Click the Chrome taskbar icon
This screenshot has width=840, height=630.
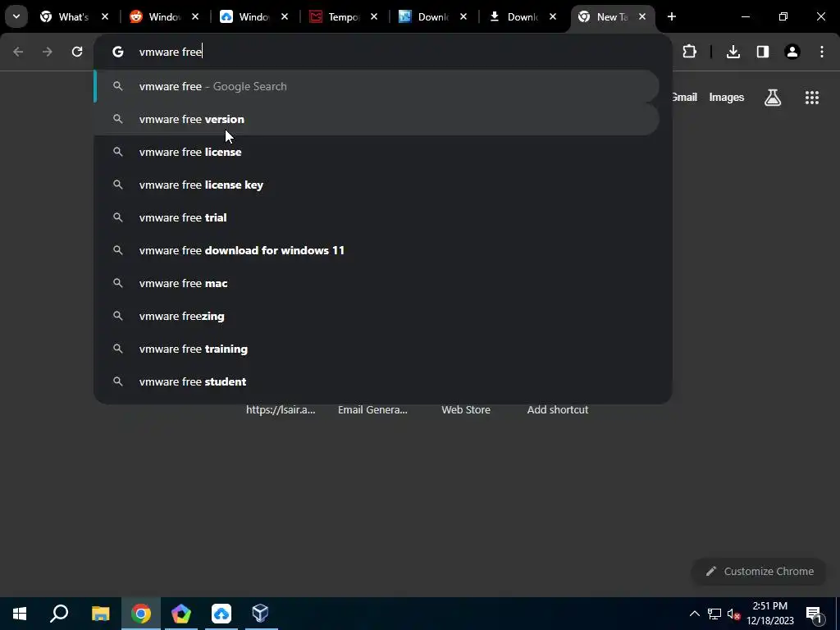click(141, 614)
